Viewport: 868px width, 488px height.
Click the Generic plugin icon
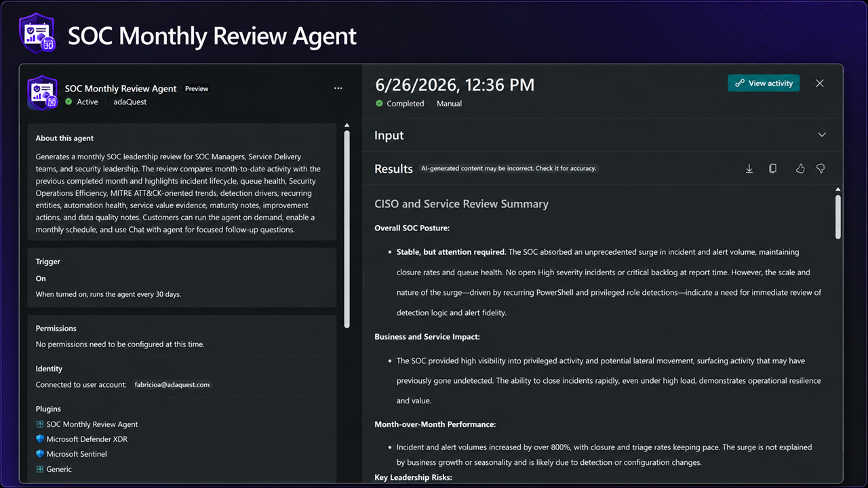40,469
